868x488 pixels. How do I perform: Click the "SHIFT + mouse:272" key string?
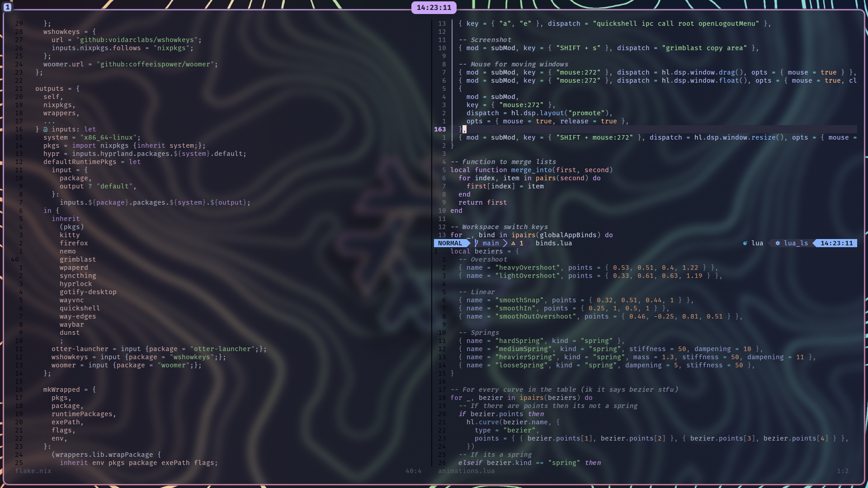click(x=594, y=137)
